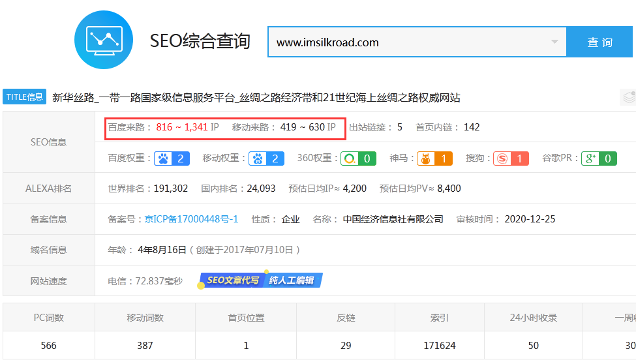Click the 首页内链 value 142
636x364 pixels.
(x=472, y=127)
